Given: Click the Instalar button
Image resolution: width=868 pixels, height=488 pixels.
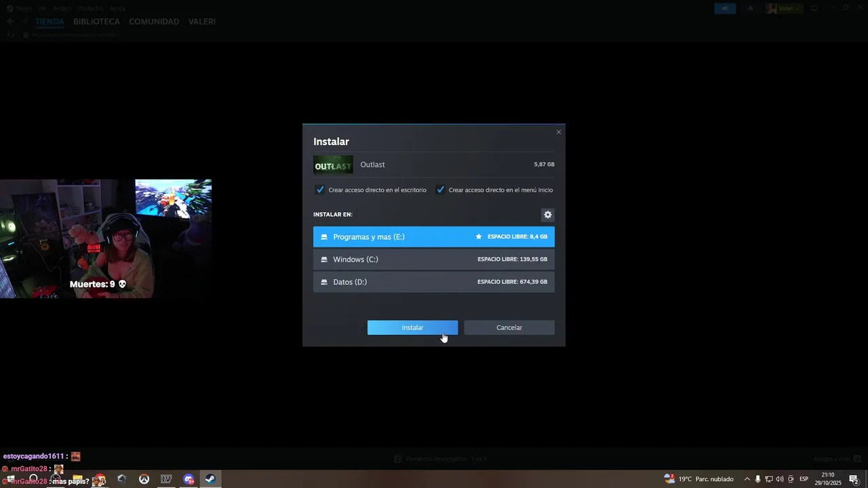Looking at the screenshot, I should tap(412, 327).
